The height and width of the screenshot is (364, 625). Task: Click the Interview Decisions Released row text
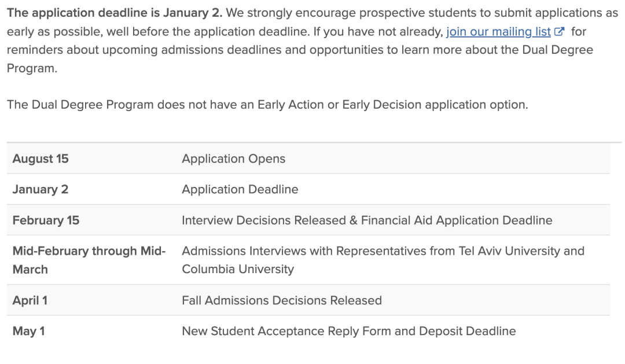pyautogui.click(x=367, y=220)
